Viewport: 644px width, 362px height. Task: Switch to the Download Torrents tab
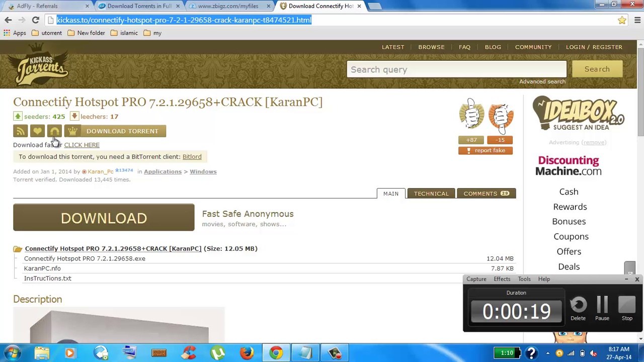[139, 6]
